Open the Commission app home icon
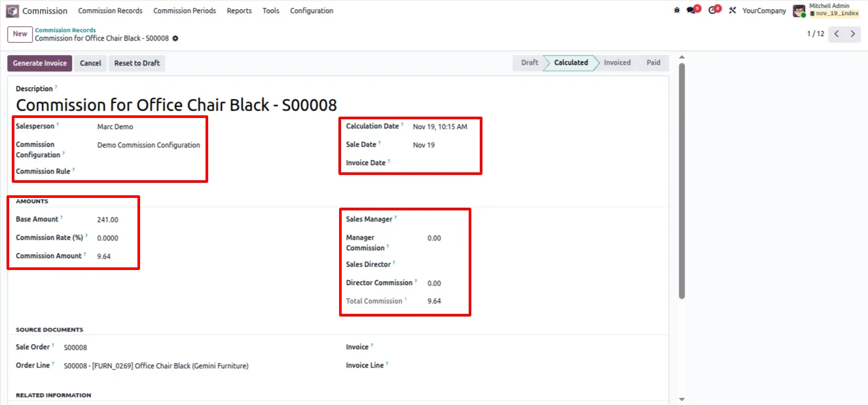Viewport: 868px width, 405px height. tap(12, 11)
